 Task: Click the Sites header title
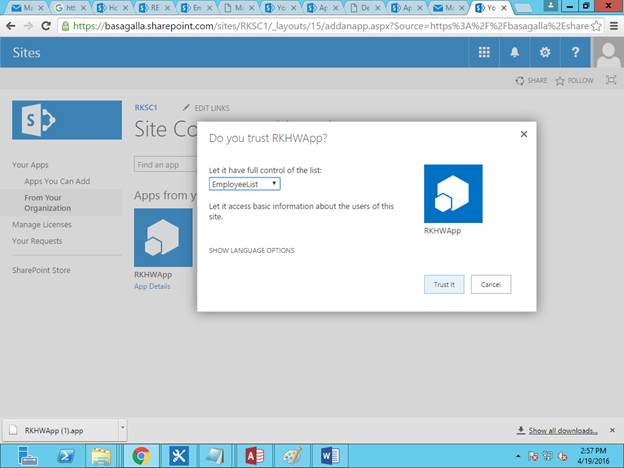pyautogui.click(x=26, y=53)
